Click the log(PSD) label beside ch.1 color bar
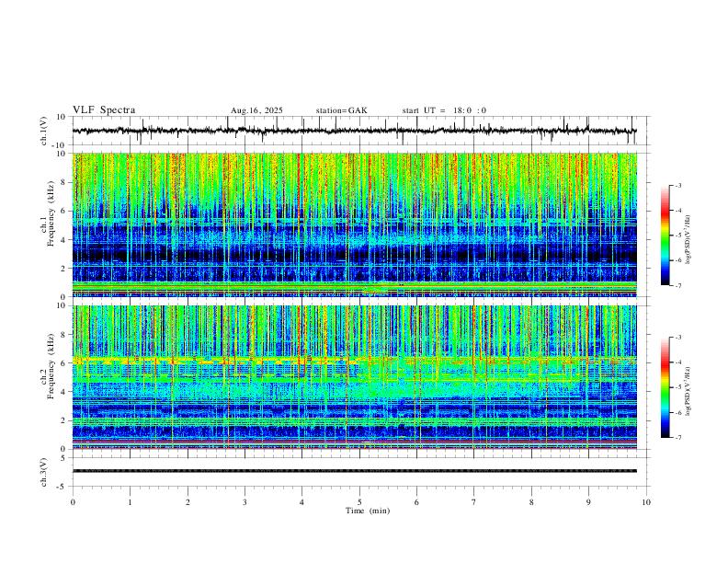Image resolution: width=728 pixels, height=563 pixels. (688, 240)
